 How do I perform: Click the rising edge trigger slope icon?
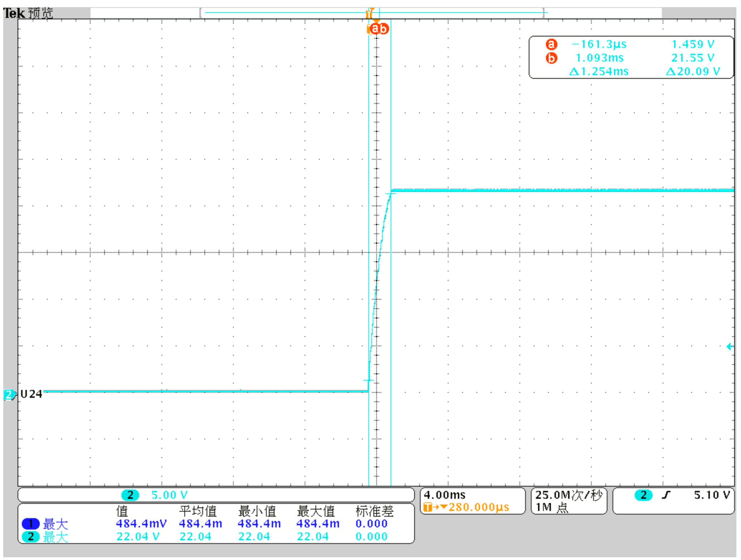click(x=666, y=495)
